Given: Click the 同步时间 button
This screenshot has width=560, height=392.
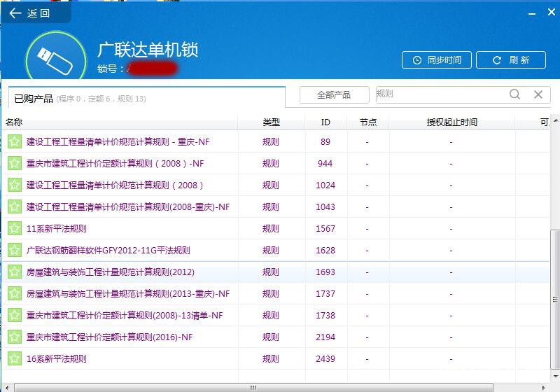Looking at the screenshot, I should [436, 60].
